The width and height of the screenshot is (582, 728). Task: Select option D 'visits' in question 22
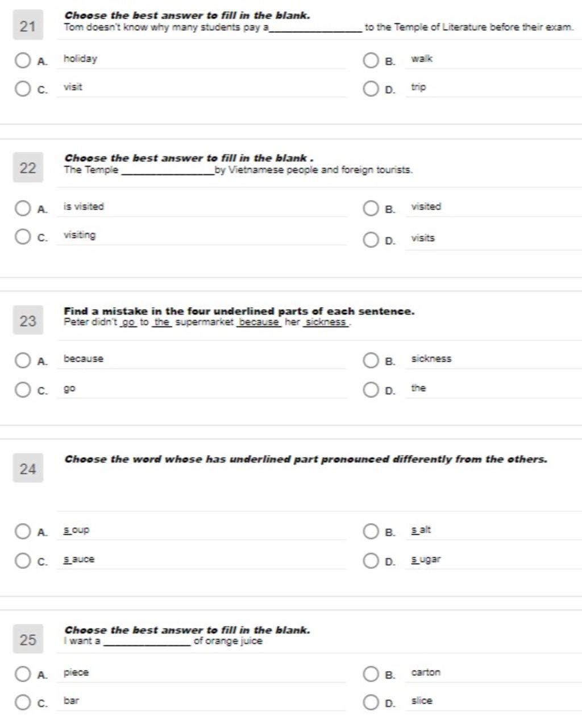coord(371,239)
